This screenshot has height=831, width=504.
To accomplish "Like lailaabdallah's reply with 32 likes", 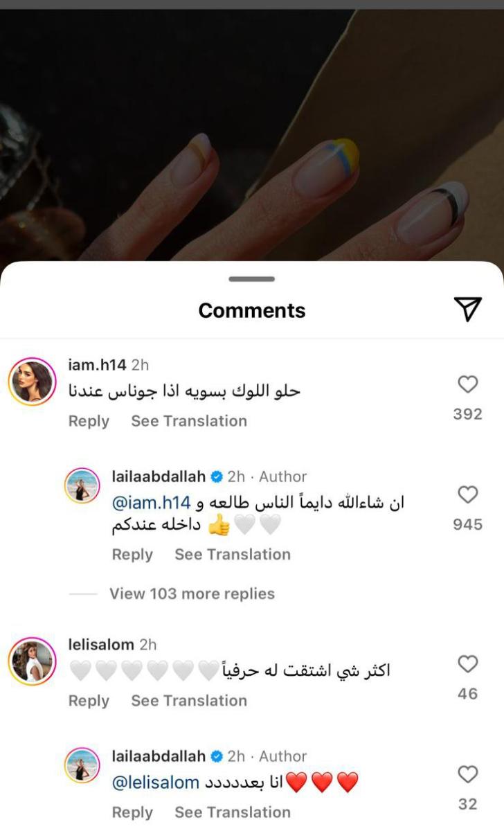I will point(468,774).
